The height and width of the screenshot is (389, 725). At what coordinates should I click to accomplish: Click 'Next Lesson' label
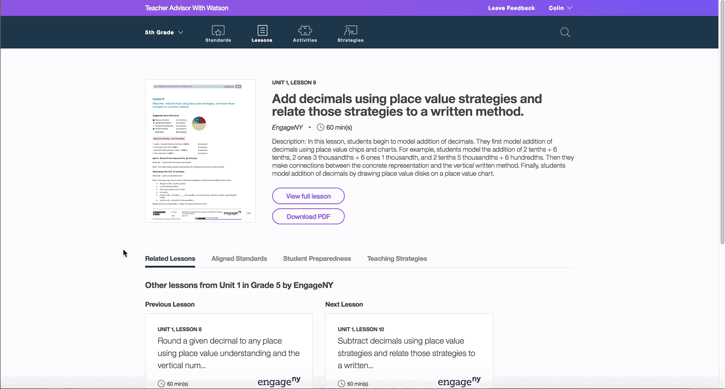click(344, 304)
